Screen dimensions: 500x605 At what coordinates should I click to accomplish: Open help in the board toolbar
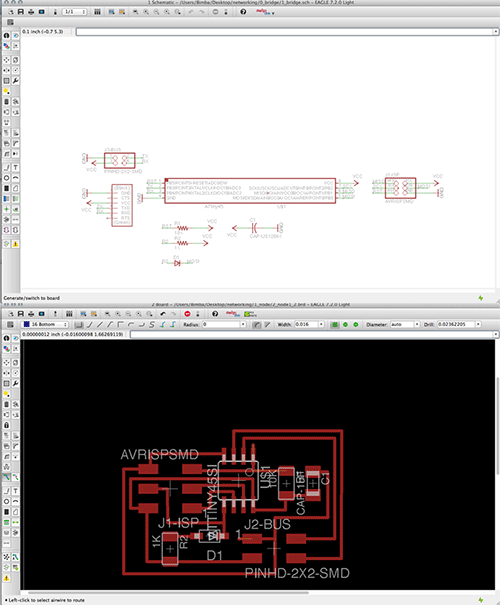click(x=215, y=314)
